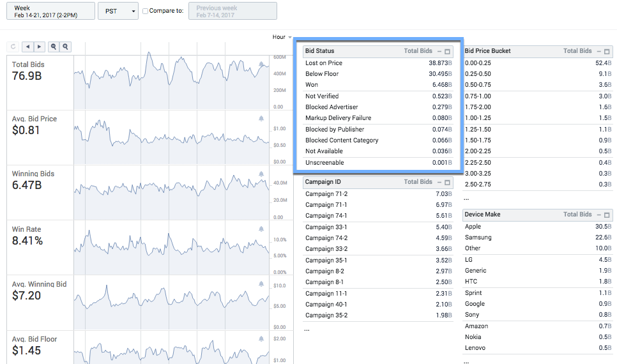
Task: Step the time range forward
Action: [39, 47]
